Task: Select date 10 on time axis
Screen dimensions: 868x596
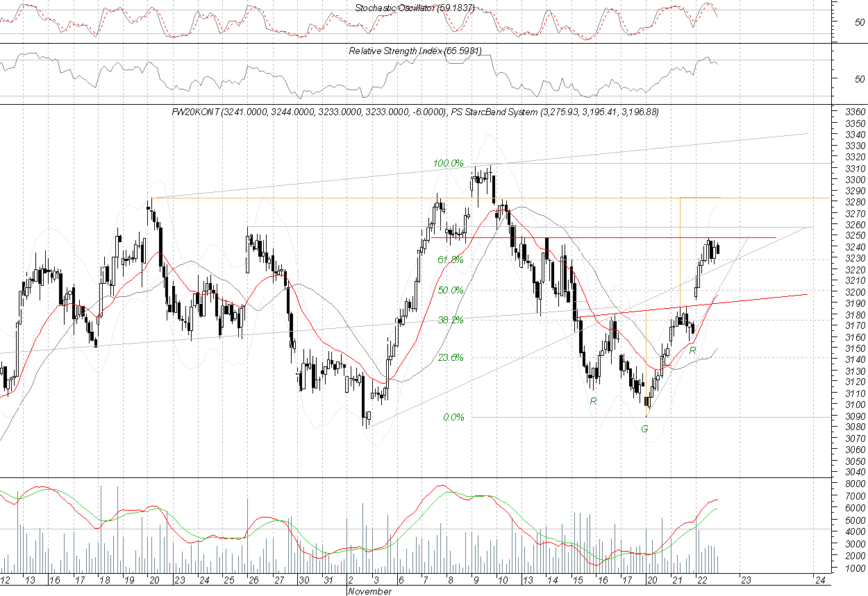Action: (503, 580)
